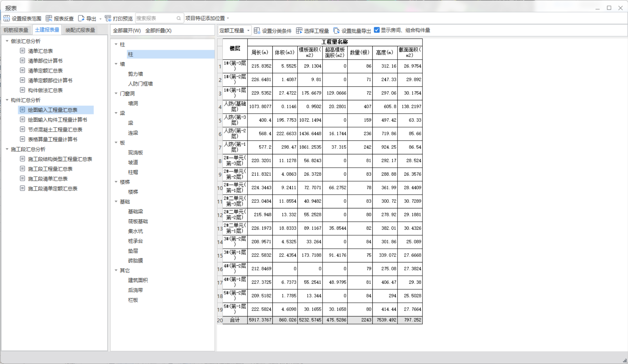Image resolution: width=628 pixels, height=364 pixels.
Task: Click the 全部折叠(X) button
Action: pyautogui.click(x=158, y=30)
